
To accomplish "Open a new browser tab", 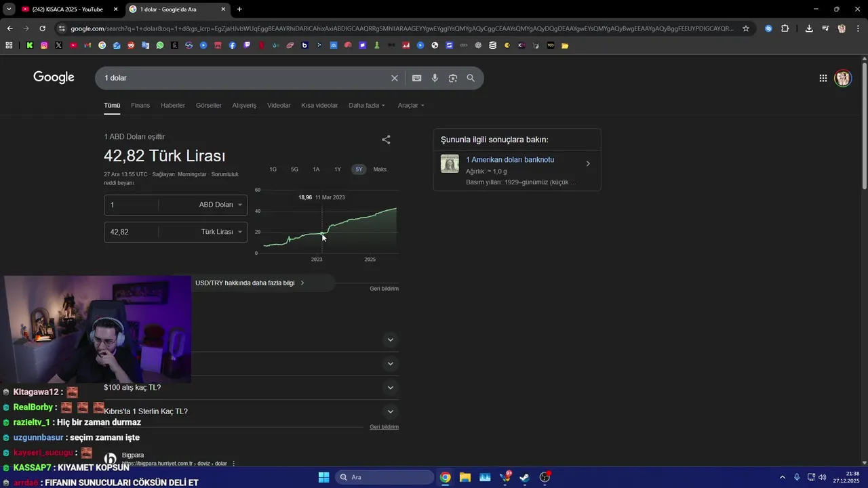I will [x=239, y=9].
